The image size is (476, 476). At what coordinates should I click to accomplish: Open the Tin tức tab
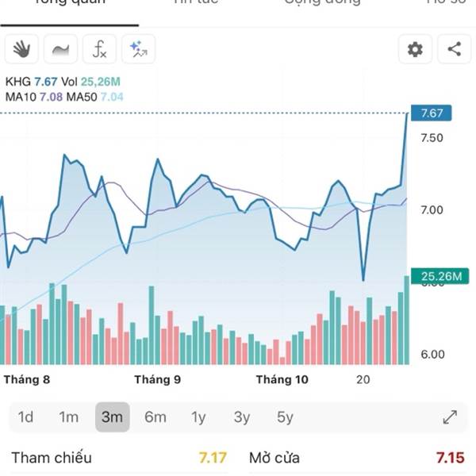[196, 2]
